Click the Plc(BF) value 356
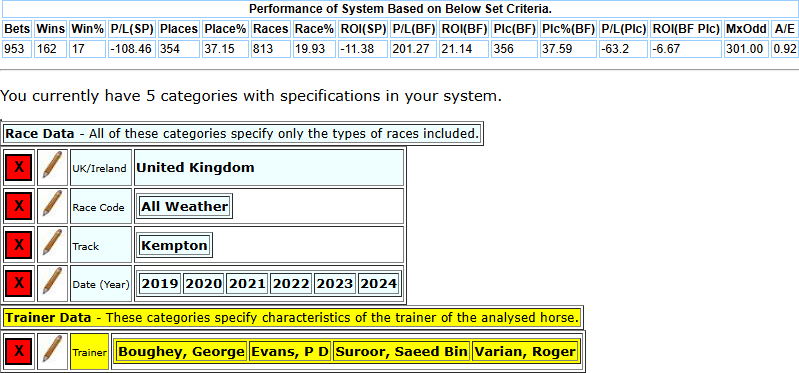Image resolution: width=799 pixels, height=373 pixels. 514,49
